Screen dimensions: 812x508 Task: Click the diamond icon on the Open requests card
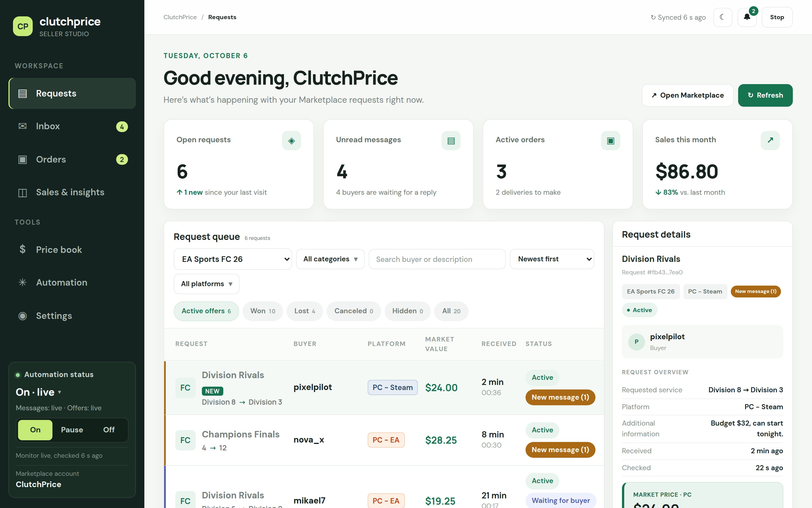point(291,141)
